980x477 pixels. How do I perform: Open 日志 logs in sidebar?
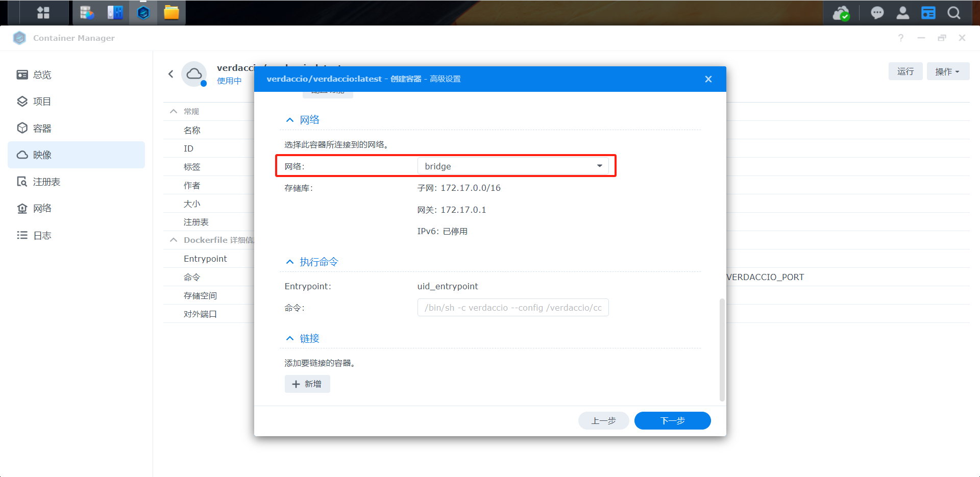click(77, 235)
